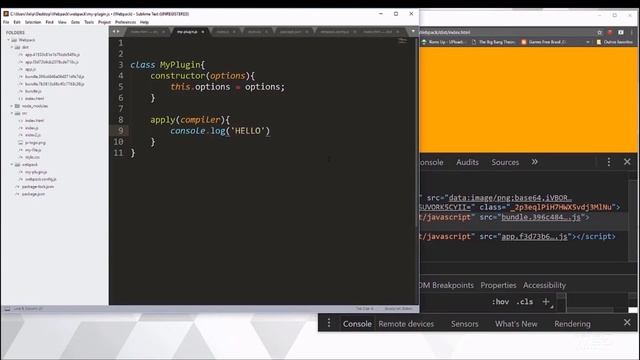Click the Tab Size status bar entry

tap(364, 309)
